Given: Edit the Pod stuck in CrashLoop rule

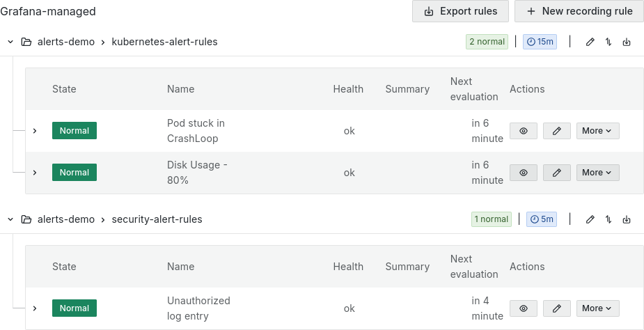Looking at the screenshot, I should [556, 131].
